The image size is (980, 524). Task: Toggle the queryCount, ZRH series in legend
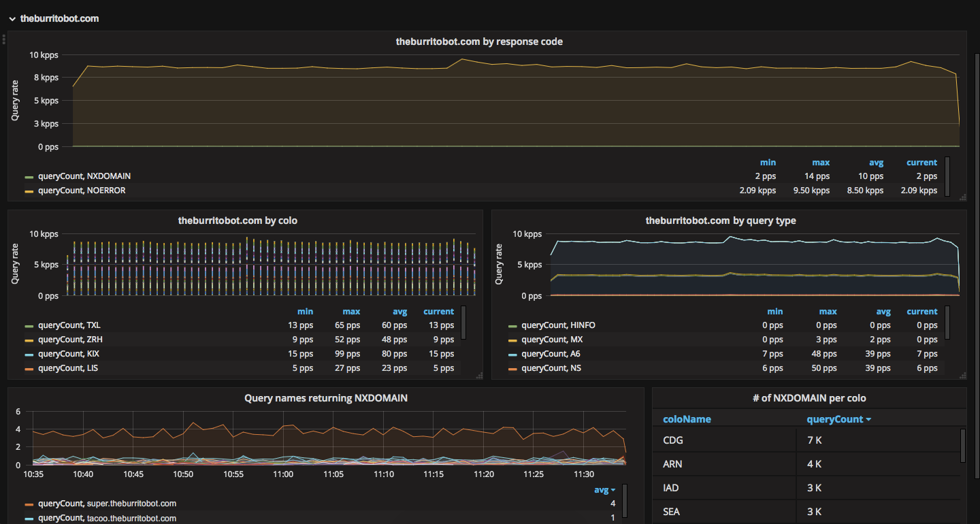pos(70,340)
